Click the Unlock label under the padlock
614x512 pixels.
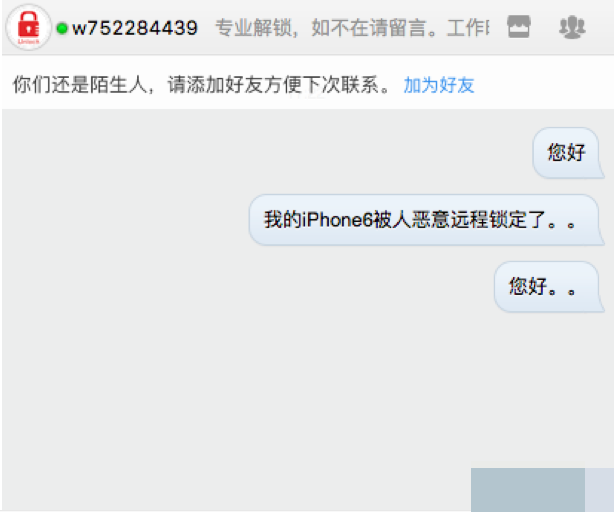(29, 41)
